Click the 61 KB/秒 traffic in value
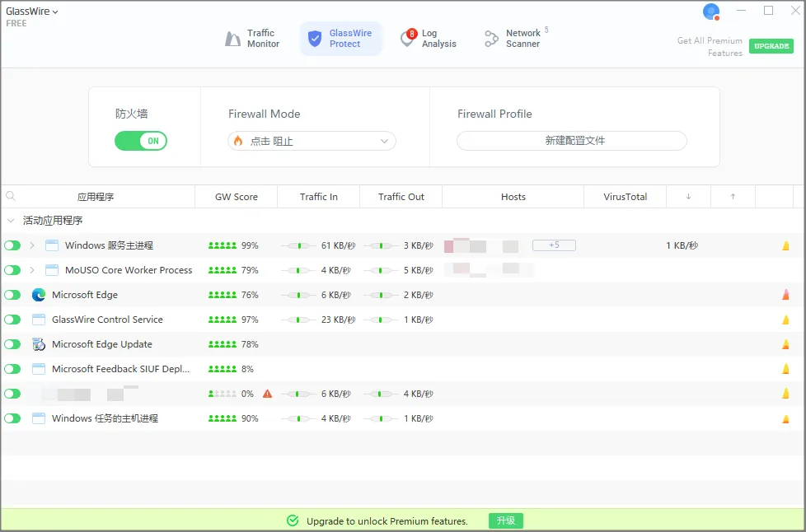This screenshot has height=532, width=806. point(338,245)
